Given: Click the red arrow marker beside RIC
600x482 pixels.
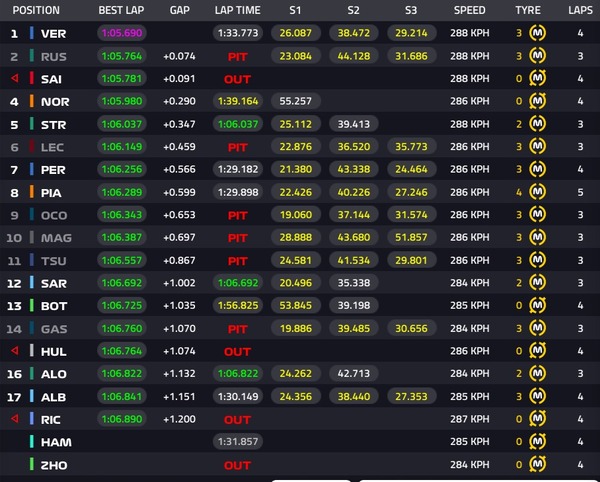Looking at the screenshot, I should click(x=15, y=418).
